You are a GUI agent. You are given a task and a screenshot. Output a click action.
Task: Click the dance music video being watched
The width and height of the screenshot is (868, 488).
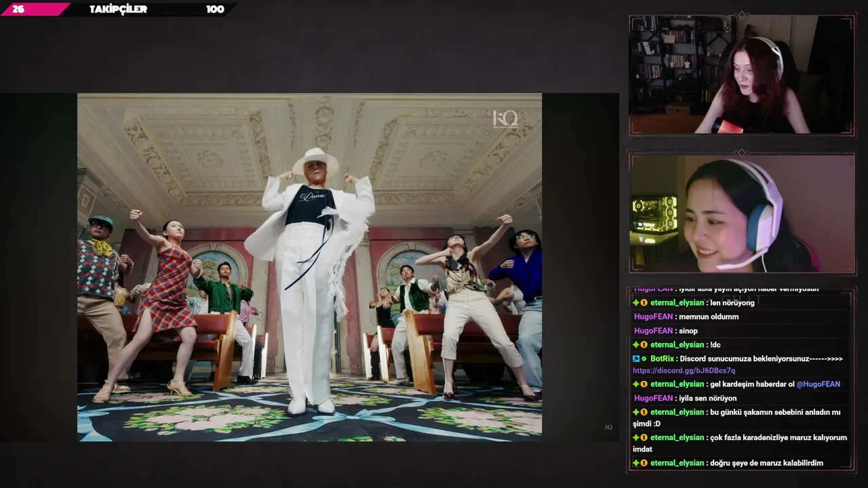tap(309, 268)
